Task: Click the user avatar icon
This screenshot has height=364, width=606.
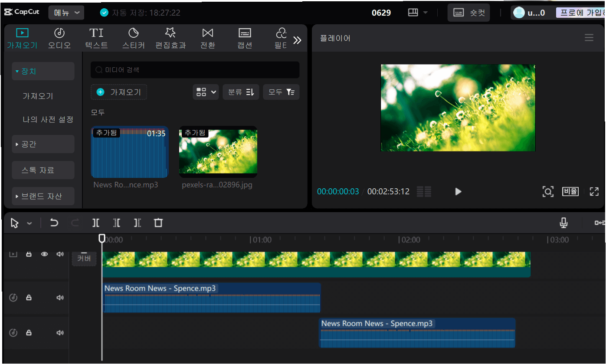Action: [519, 13]
